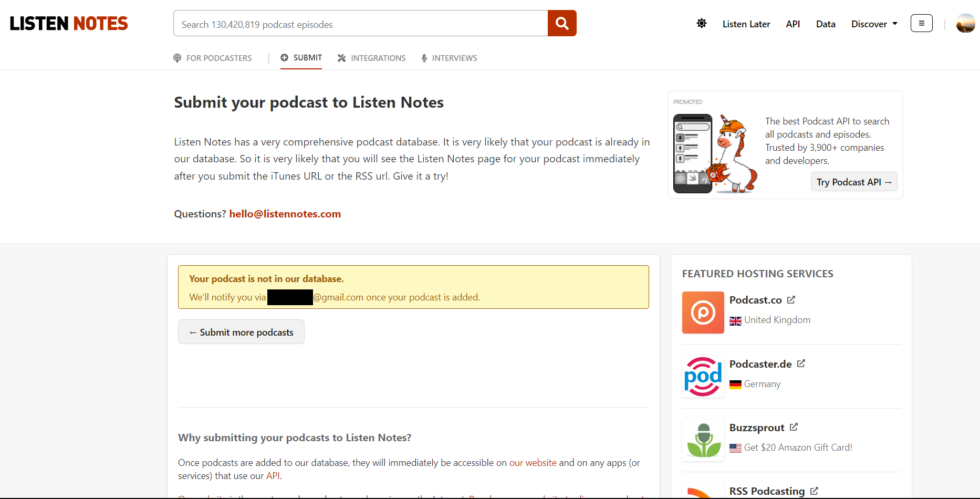The image size is (980, 499).
Task: Open the hamburger menu icon
Action: tap(922, 23)
